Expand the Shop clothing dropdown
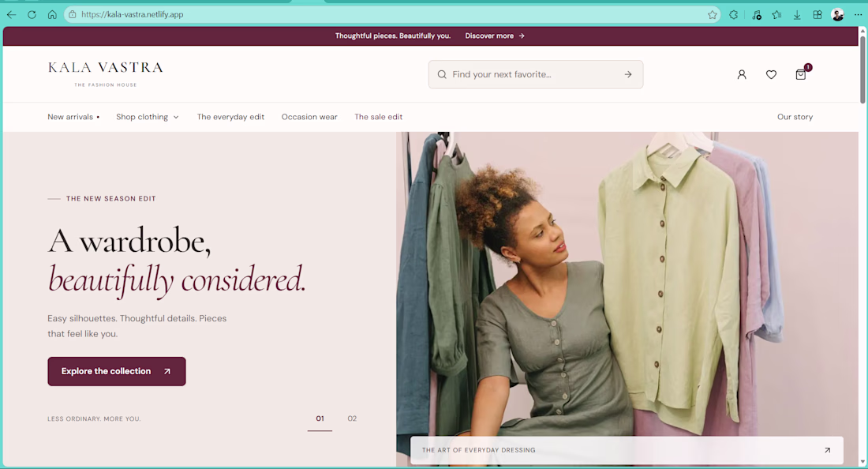The image size is (868, 469). pos(148,117)
